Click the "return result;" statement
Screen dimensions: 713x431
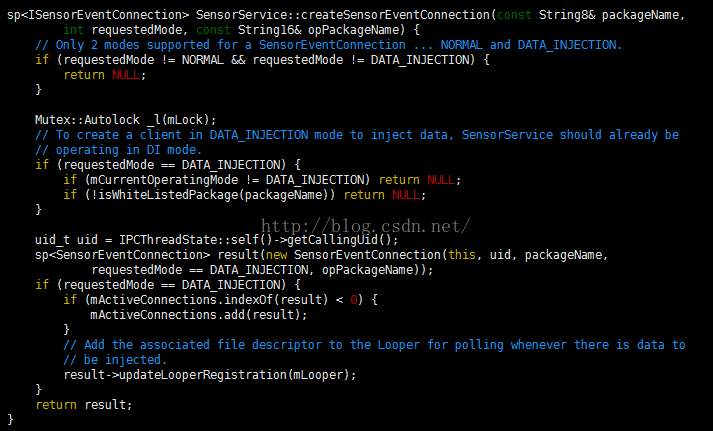click(x=83, y=404)
